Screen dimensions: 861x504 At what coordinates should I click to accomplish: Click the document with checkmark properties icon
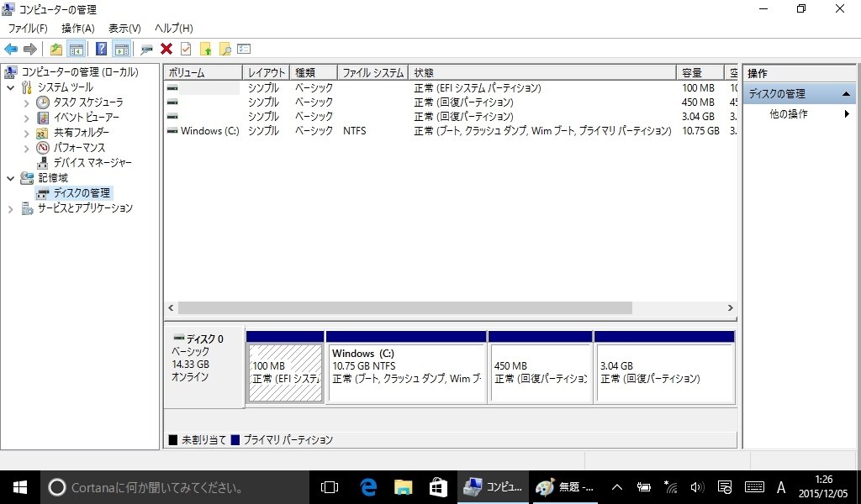coord(186,50)
